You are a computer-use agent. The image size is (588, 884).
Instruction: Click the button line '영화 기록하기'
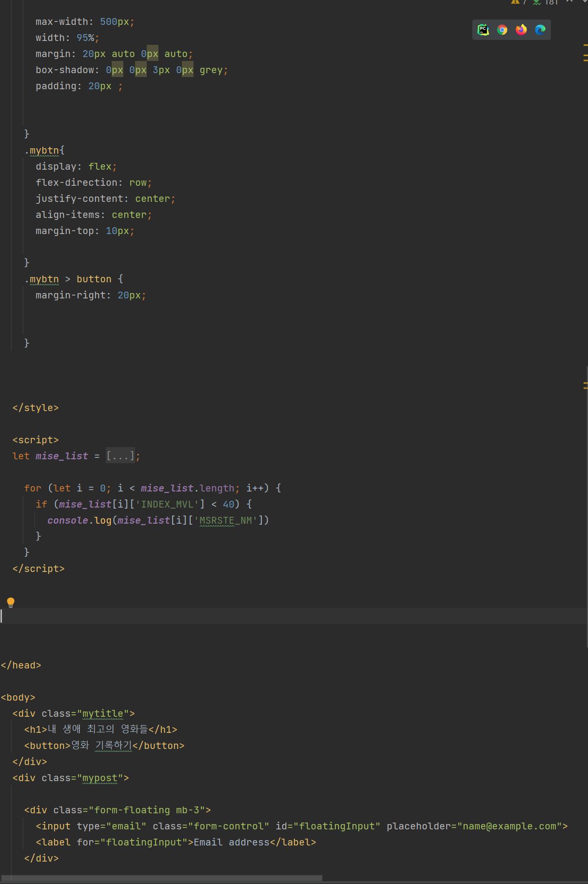104,746
